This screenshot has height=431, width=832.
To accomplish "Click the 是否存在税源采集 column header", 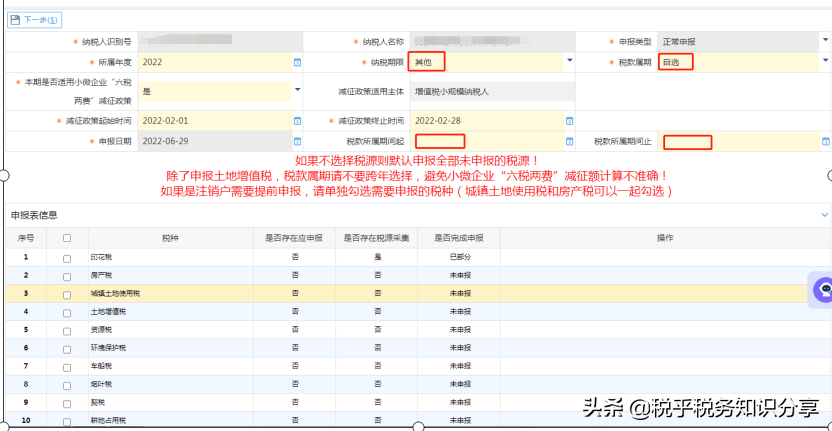I will pos(376,238).
